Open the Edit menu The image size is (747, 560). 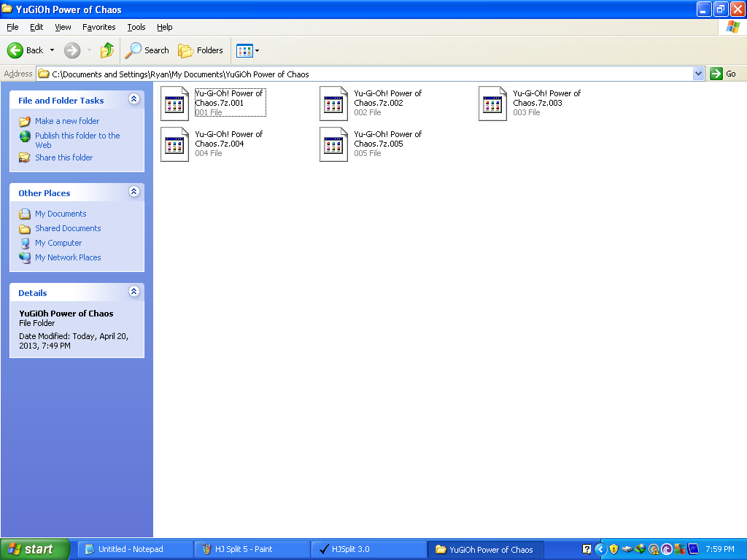36,27
